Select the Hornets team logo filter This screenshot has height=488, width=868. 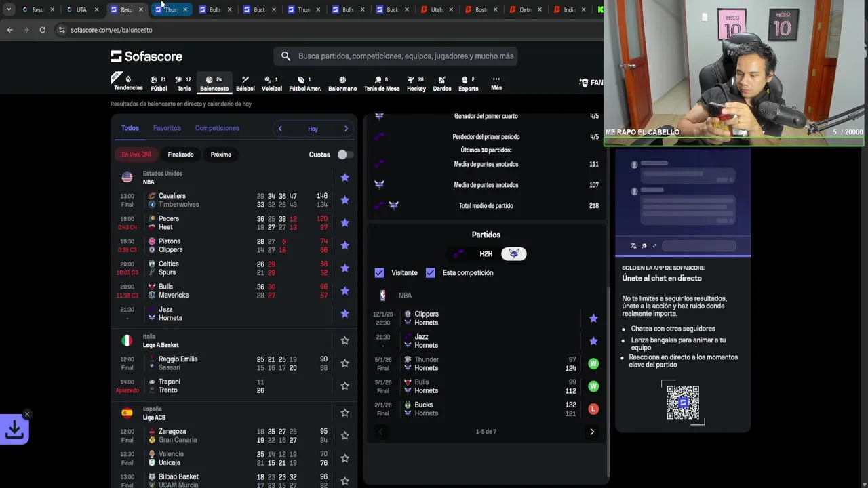[514, 253]
